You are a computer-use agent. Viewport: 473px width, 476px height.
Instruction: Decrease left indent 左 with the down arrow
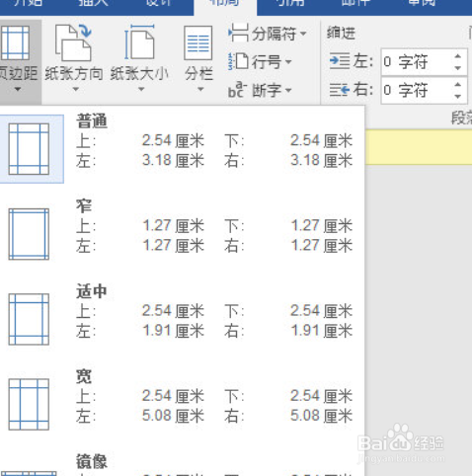(x=458, y=68)
